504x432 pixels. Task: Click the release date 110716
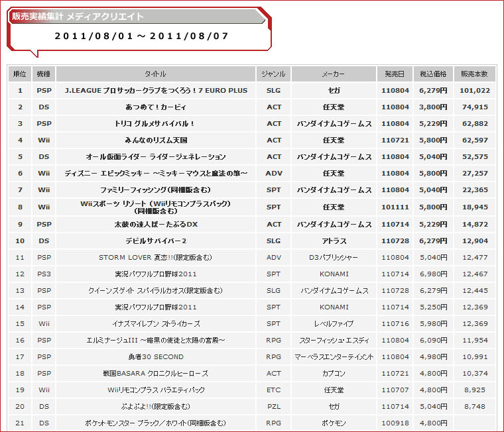click(395, 324)
